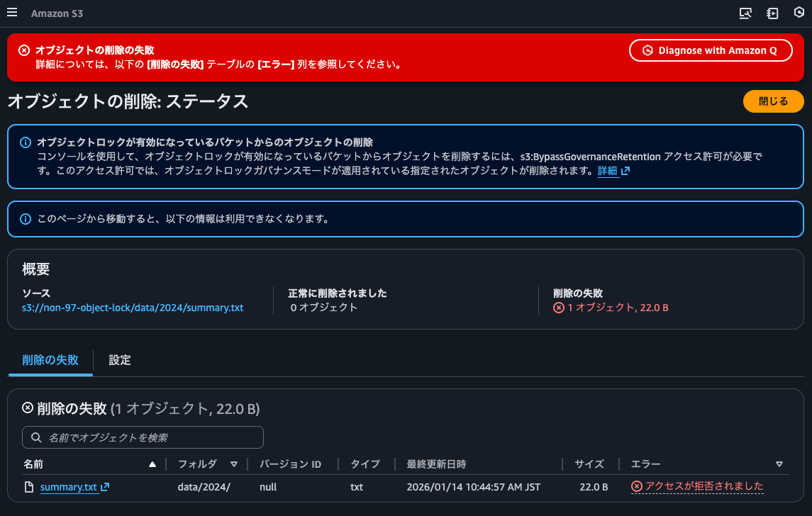Open CloudShell from the header toolbar
812x516 pixels.
pyautogui.click(x=745, y=13)
